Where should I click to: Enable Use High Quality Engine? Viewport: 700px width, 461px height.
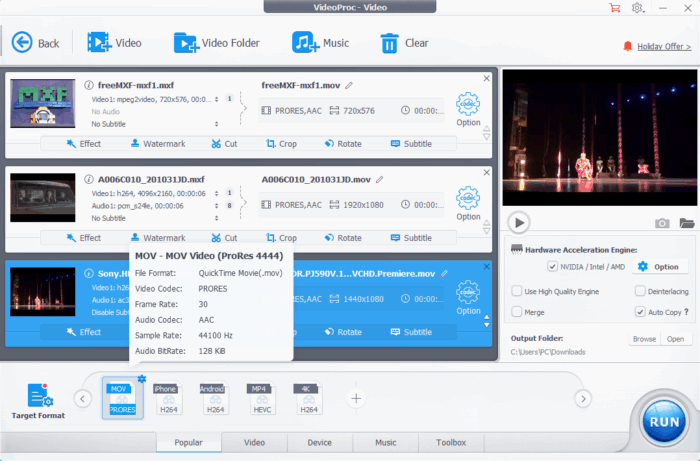(517, 291)
